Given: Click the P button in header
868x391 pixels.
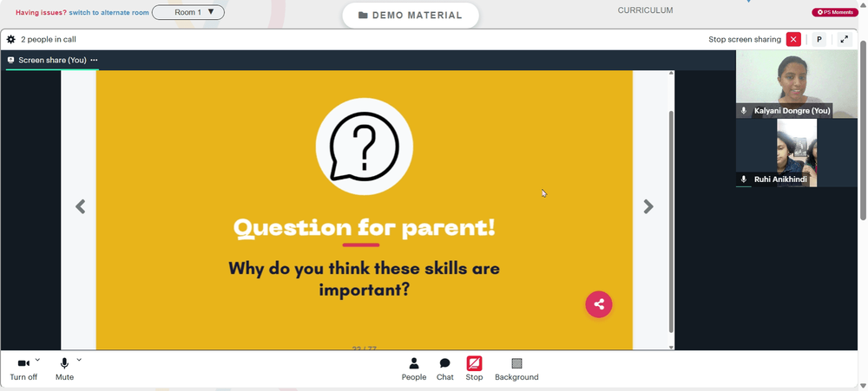Looking at the screenshot, I should pyautogui.click(x=819, y=39).
